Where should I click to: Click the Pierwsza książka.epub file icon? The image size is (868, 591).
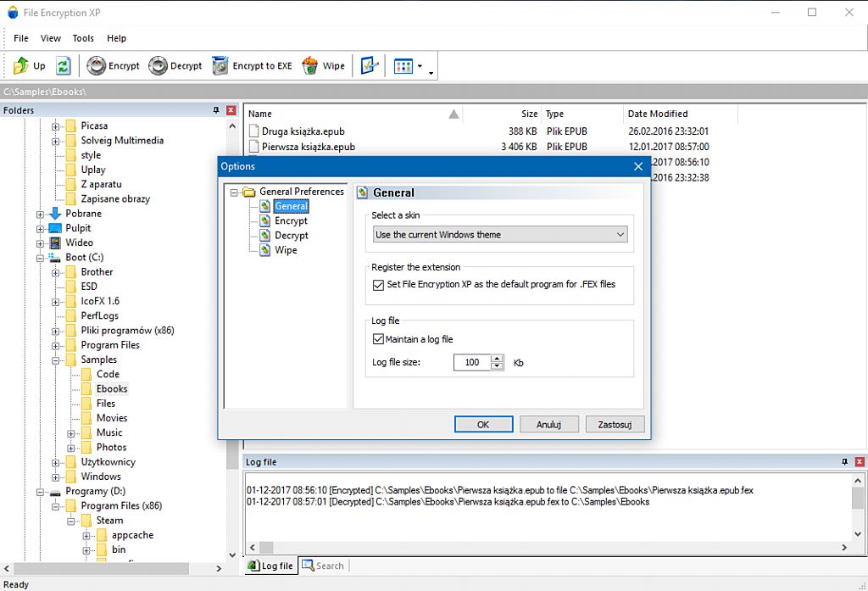pos(253,146)
